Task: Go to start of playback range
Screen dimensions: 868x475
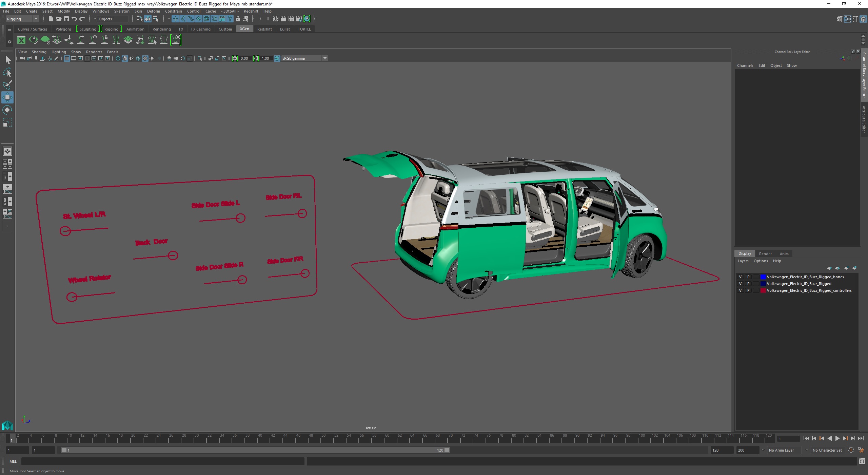Action: 806,439
